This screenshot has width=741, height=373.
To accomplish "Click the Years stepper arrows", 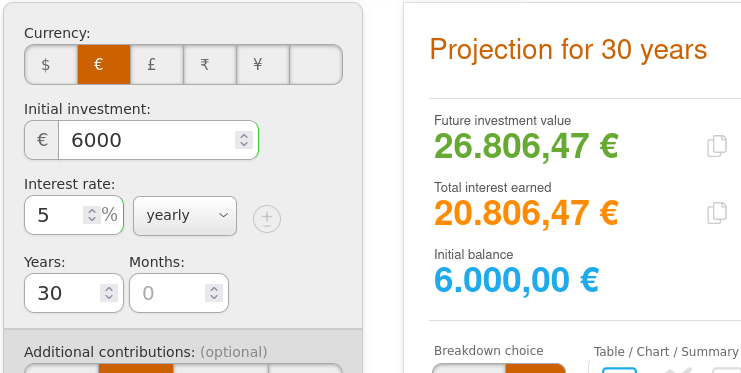I will click(x=109, y=293).
